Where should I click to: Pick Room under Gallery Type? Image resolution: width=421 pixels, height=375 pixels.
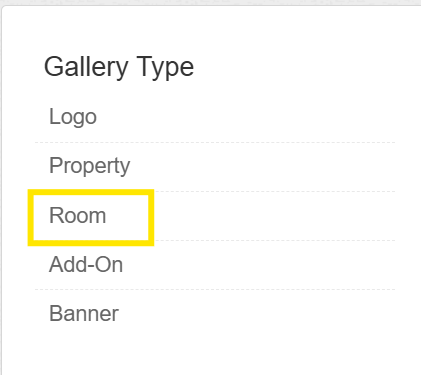tap(78, 215)
